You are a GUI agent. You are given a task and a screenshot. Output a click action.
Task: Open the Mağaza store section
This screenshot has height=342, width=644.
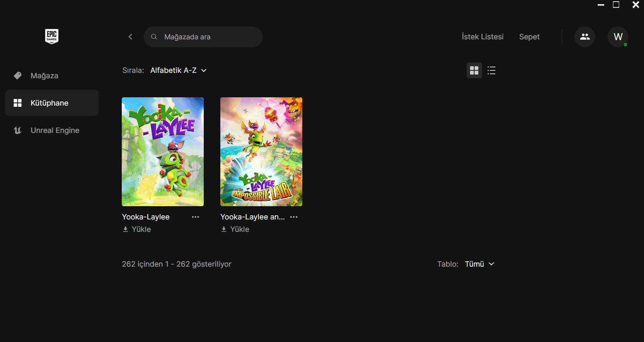pos(52,76)
